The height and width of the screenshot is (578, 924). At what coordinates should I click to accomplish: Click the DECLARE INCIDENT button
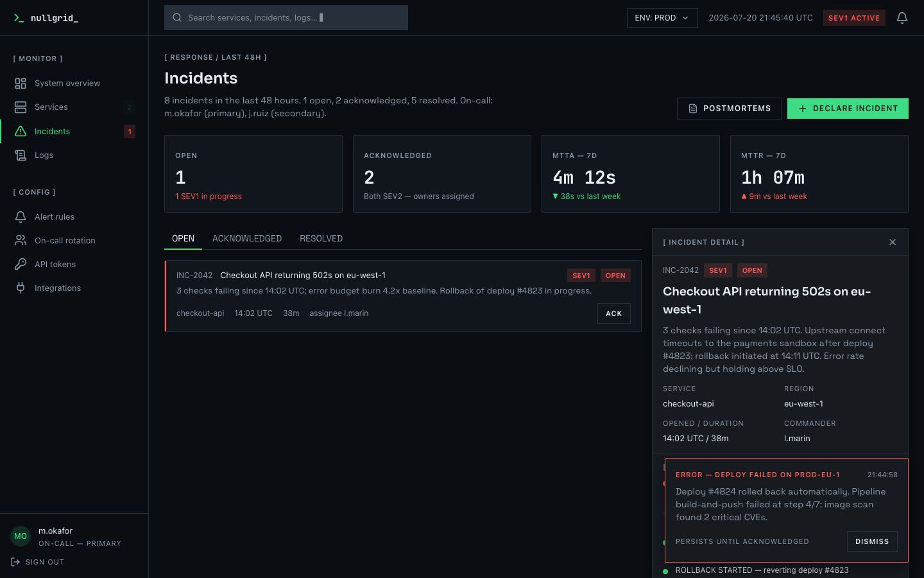[848, 109]
